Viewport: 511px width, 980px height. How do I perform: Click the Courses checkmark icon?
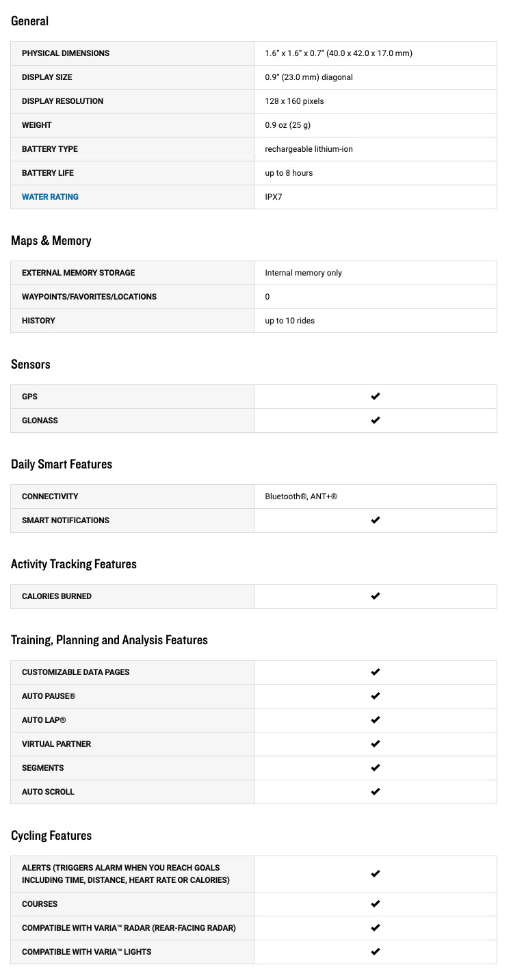click(375, 904)
